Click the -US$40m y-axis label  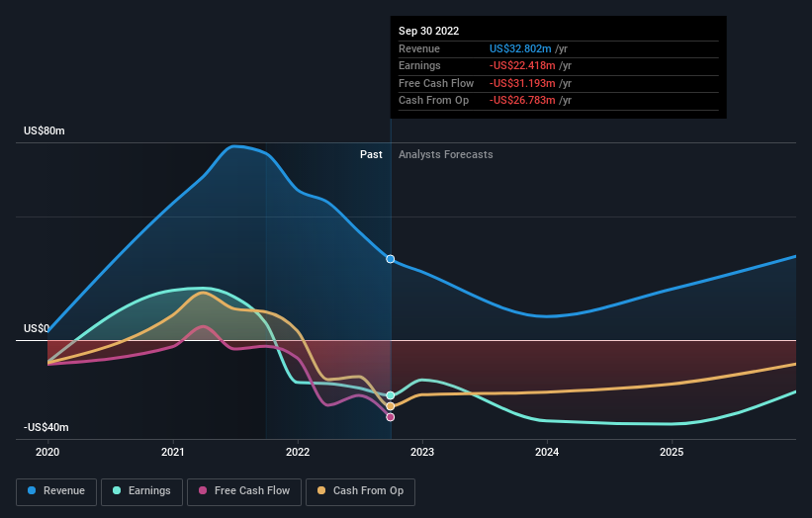click(46, 427)
